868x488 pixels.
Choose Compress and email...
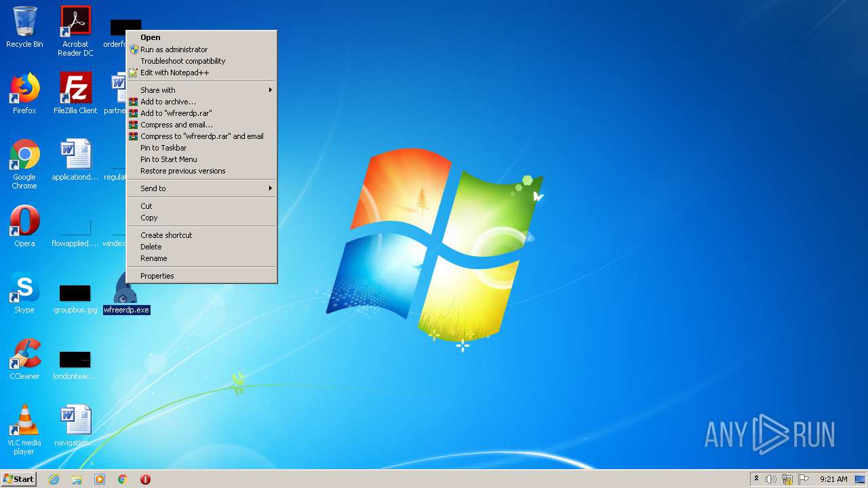point(201,125)
